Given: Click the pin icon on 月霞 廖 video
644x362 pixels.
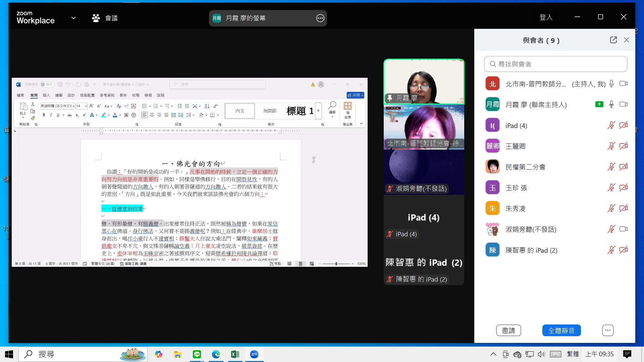Looking at the screenshot, I should 390,98.
